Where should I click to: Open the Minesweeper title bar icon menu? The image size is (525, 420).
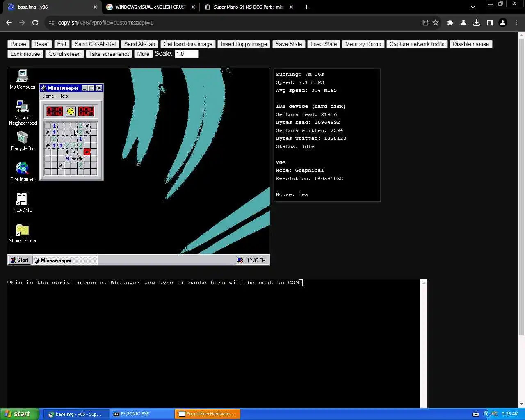coord(43,88)
